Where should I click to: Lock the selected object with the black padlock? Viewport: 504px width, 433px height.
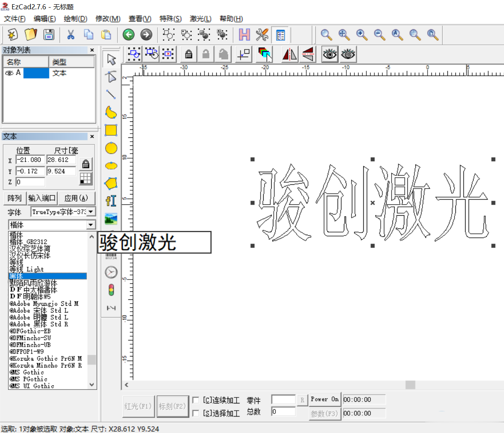189,54
